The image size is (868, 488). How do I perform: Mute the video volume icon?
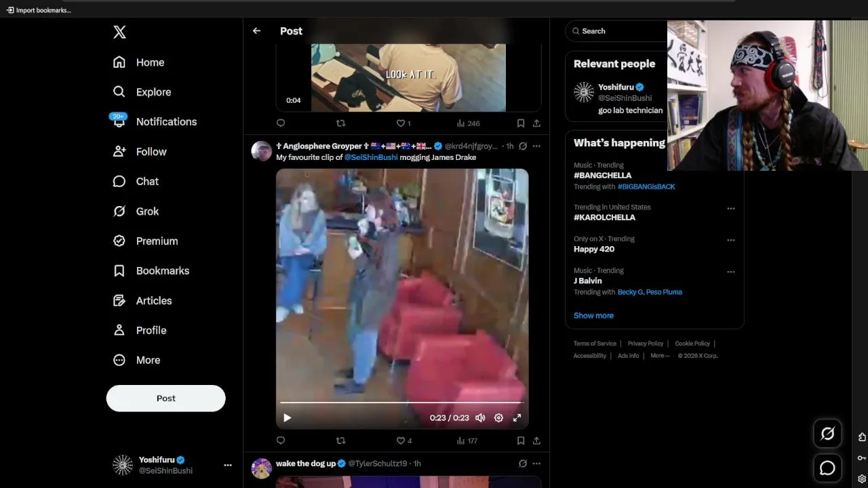coord(480,418)
